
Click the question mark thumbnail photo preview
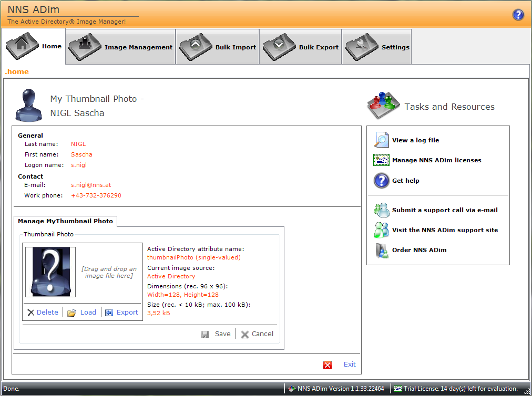[50, 272]
